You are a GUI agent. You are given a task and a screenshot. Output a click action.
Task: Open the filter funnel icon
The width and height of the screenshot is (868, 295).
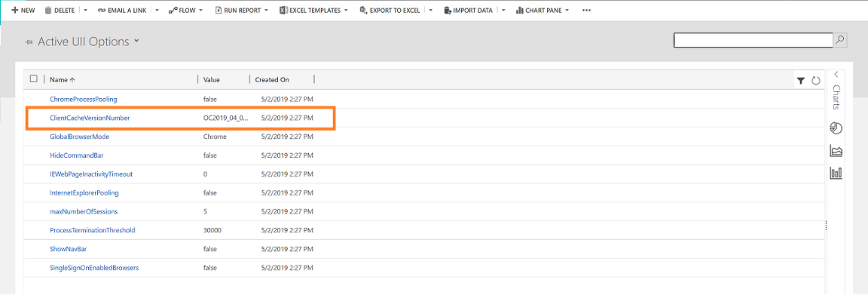click(x=800, y=81)
